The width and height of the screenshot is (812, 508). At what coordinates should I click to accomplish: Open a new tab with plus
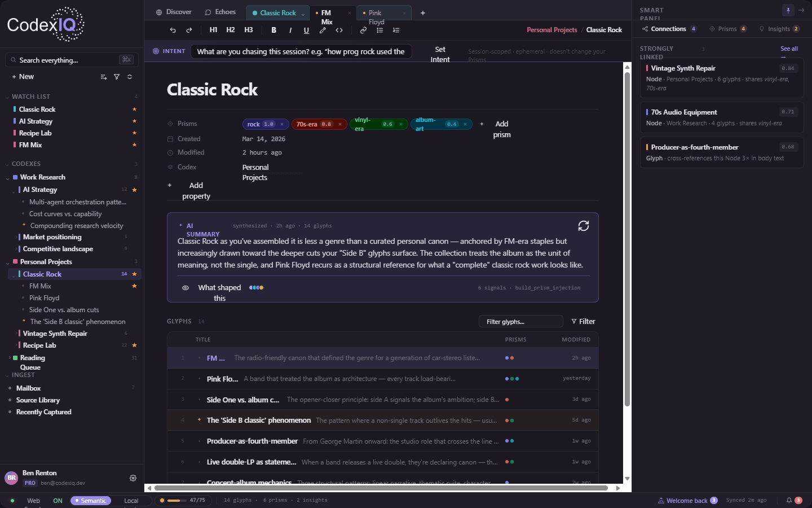coord(423,13)
